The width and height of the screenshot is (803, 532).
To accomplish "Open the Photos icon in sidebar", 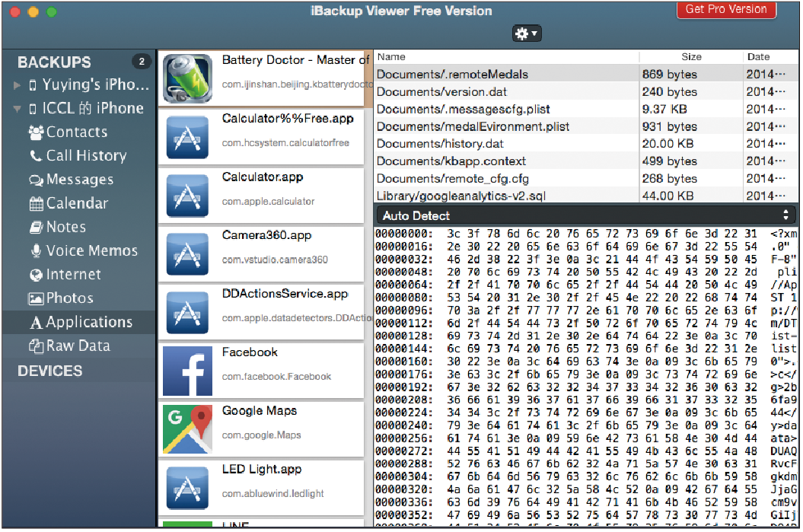I will click(x=36, y=298).
